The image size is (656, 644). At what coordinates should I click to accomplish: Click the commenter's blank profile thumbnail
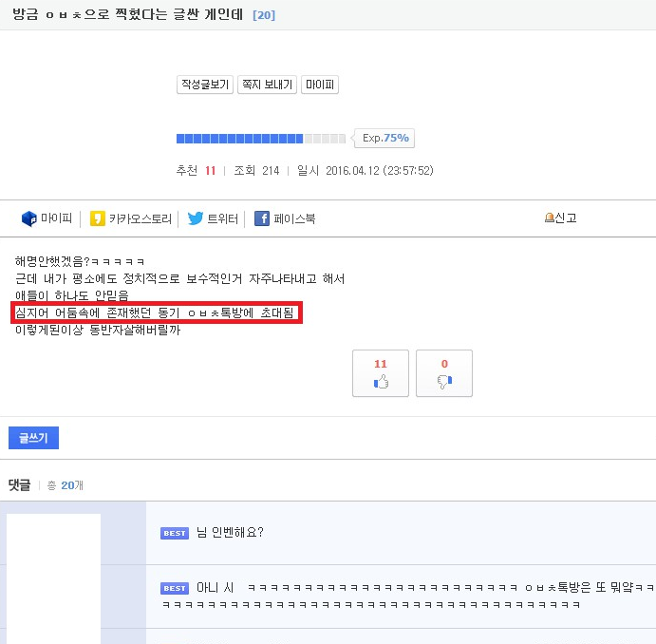coord(53,578)
